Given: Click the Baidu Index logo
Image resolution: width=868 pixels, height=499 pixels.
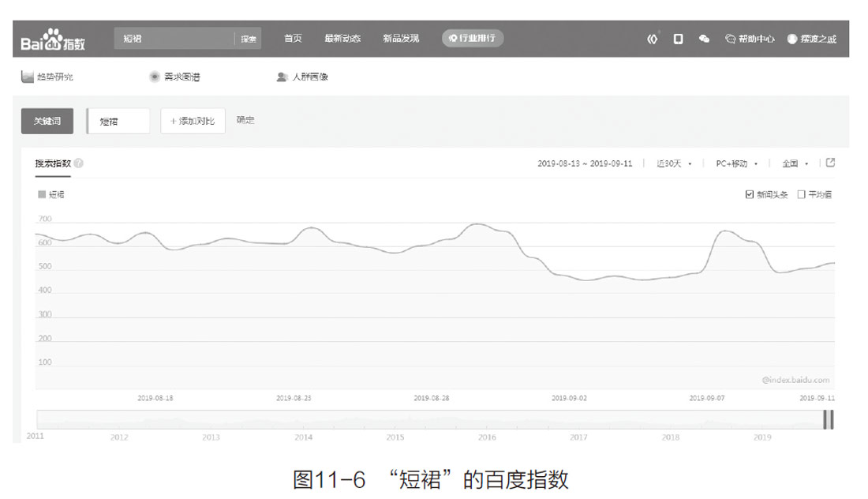Looking at the screenshot, I should [54, 39].
